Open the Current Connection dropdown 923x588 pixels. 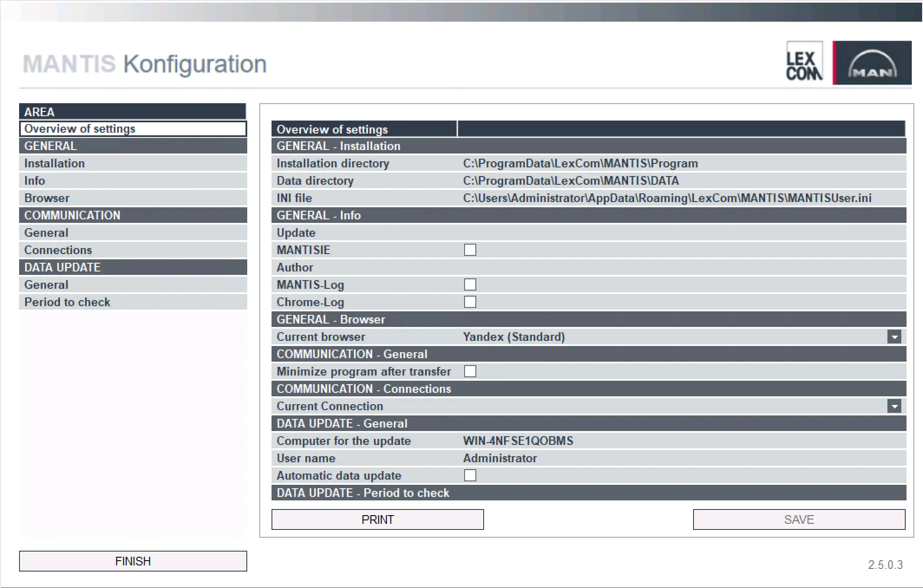click(x=894, y=406)
